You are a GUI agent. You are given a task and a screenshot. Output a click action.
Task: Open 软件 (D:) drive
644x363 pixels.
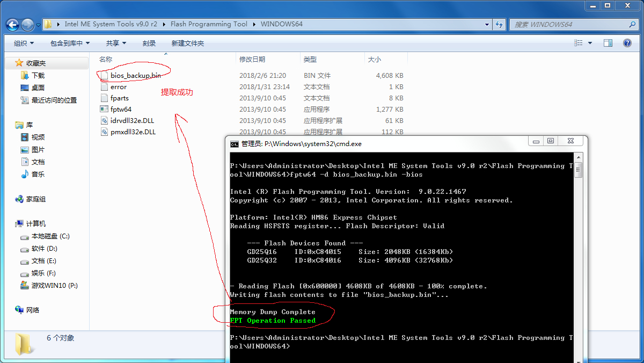[45, 249]
